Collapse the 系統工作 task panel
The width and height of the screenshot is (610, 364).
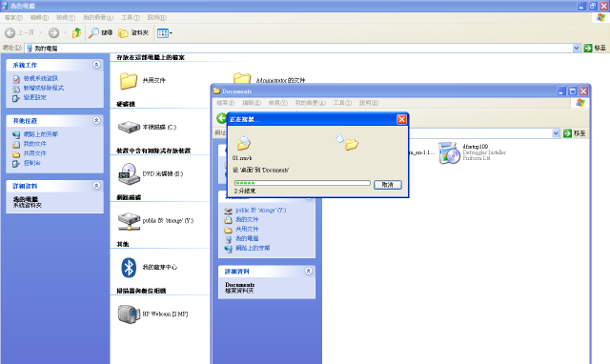(96, 65)
